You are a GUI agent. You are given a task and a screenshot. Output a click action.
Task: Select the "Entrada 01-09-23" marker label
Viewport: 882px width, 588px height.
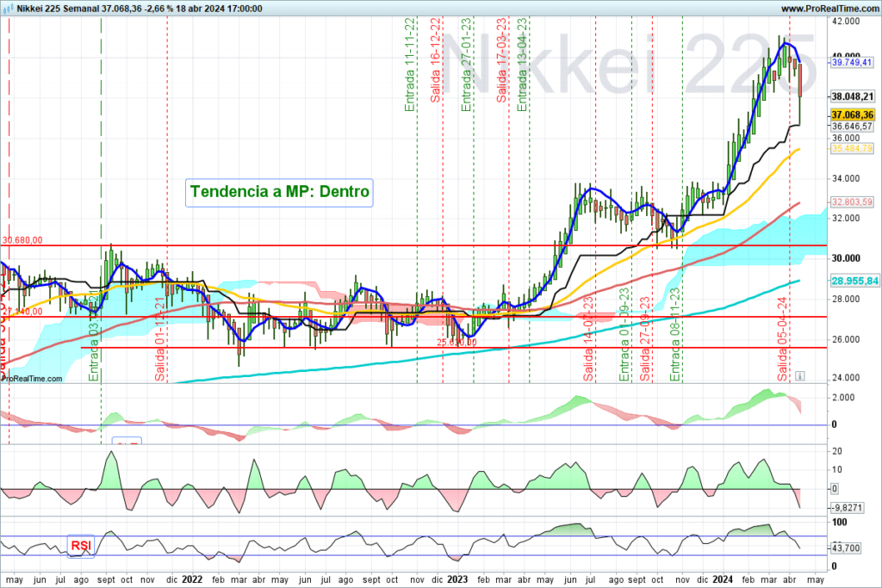pos(624,335)
